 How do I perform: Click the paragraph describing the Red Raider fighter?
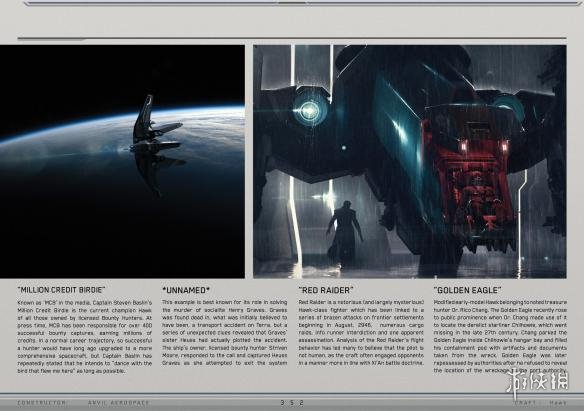click(x=361, y=332)
